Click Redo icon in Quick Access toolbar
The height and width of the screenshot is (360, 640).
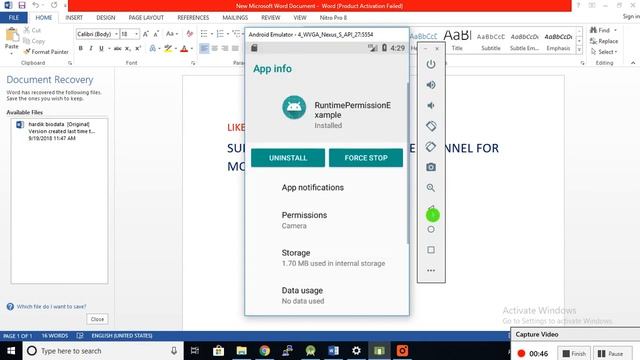tap(54, 5)
